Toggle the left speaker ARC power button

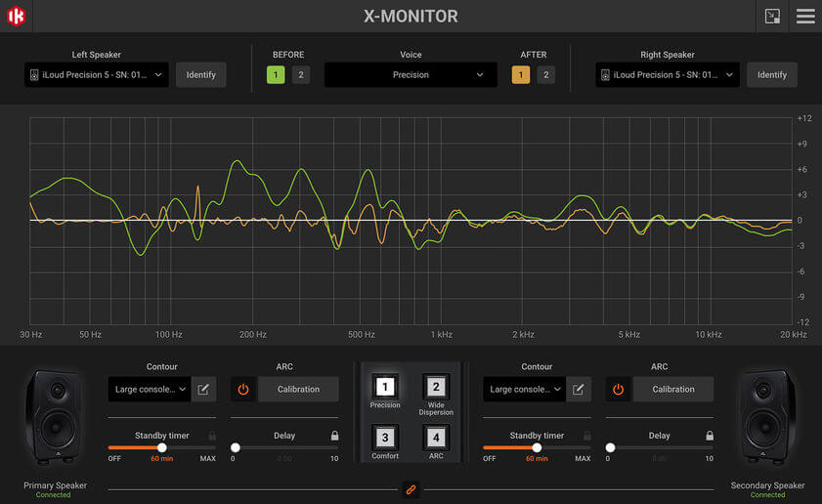click(243, 390)
